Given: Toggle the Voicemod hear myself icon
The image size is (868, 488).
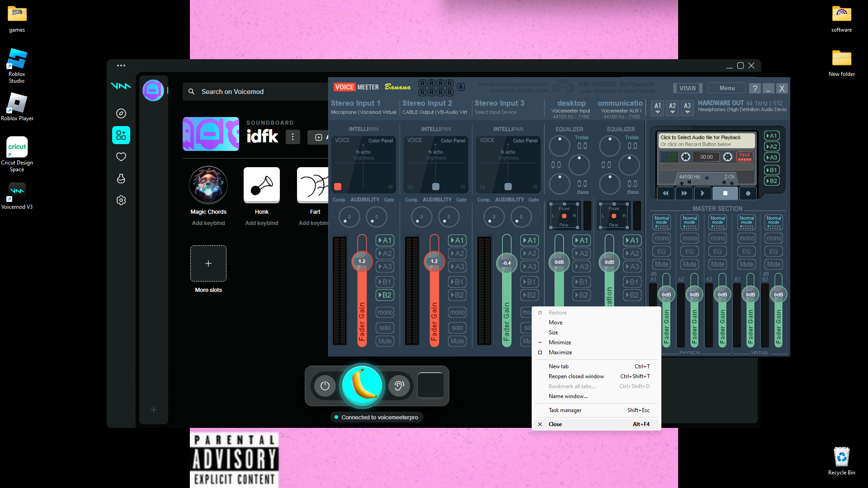Looking at the screenshot, I should (x=399, y=386).
